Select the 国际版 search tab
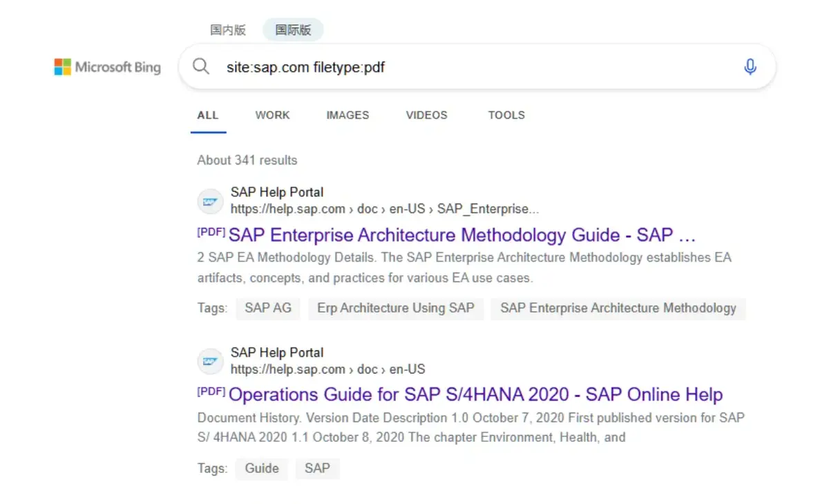829x504 pixels. tap(293, 30)
